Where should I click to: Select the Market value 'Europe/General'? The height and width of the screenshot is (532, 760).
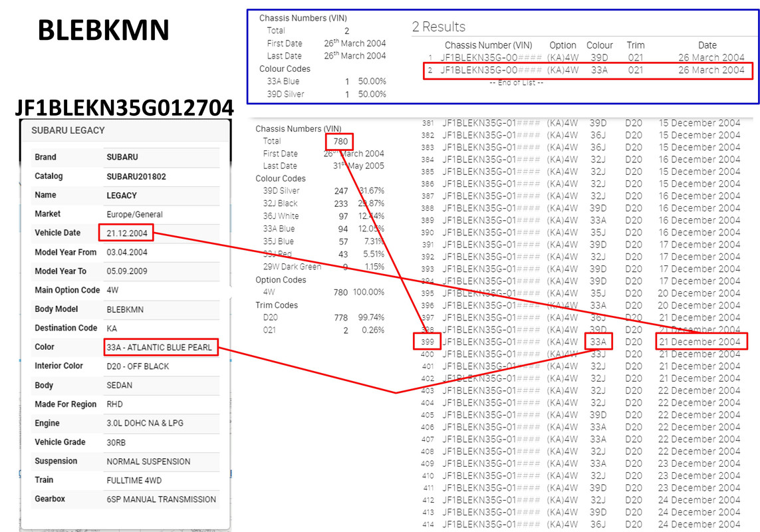pyautogui.click(x=134, y=214)
